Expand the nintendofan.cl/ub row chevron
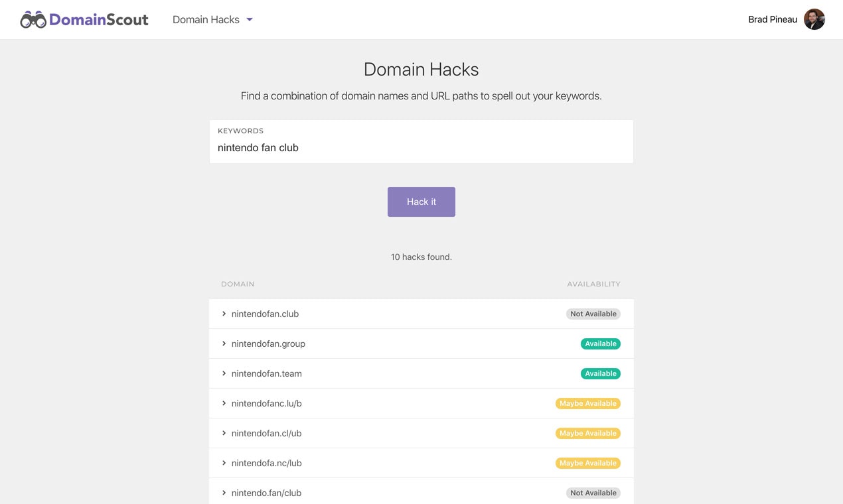Viewport: 843px width, 504px height. pos(224,433)
